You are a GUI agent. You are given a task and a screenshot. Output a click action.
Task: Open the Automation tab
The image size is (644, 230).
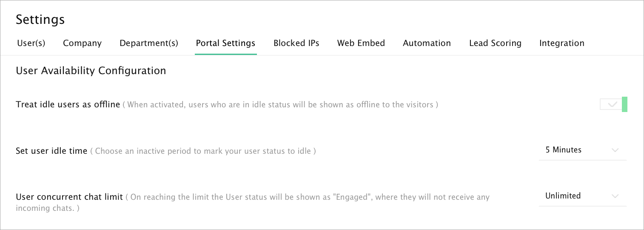tap(427, 43)
